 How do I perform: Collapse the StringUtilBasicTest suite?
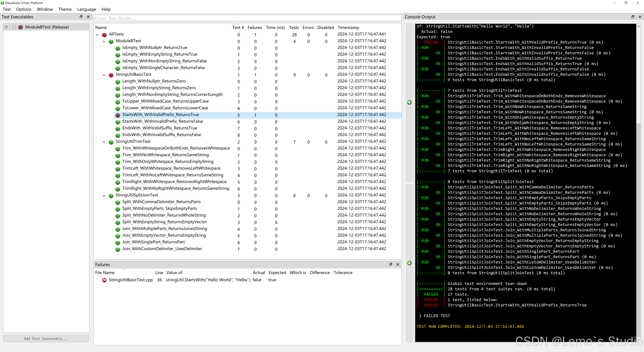(104, 75)
